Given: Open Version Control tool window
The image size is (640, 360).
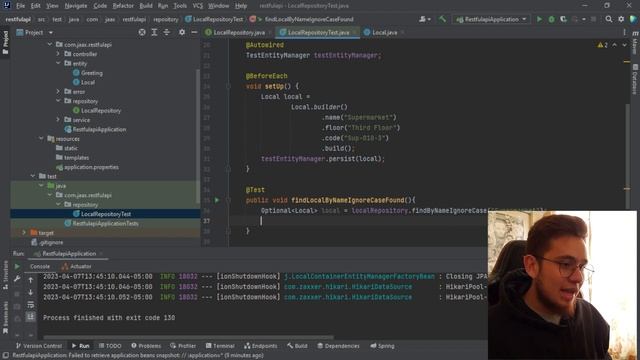Looking at the screenshot, I should click(x=39, y=346).
